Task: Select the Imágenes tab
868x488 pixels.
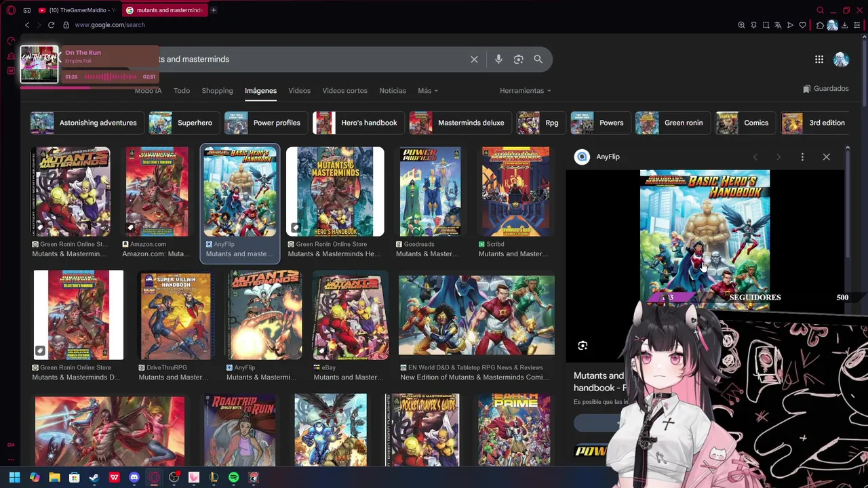Action: pyautogui.click(x=260, y=91)
